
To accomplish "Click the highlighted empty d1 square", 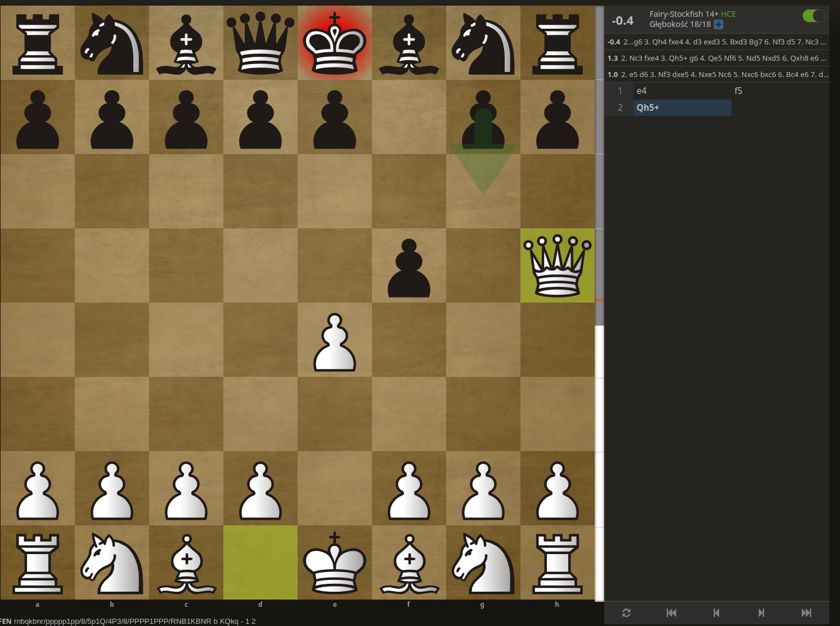I will pyautogui.click(x=260, y=562).
